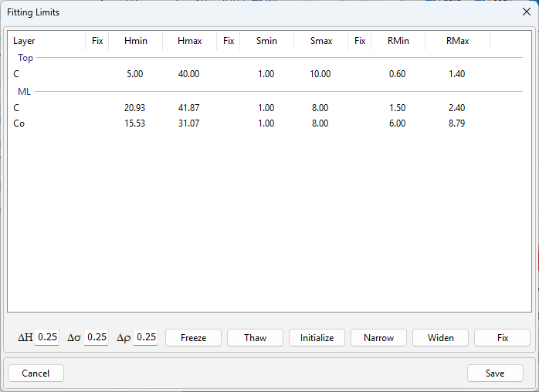The image size is (539, 392).
Task: Click the Initialize button
Action: 317,338
